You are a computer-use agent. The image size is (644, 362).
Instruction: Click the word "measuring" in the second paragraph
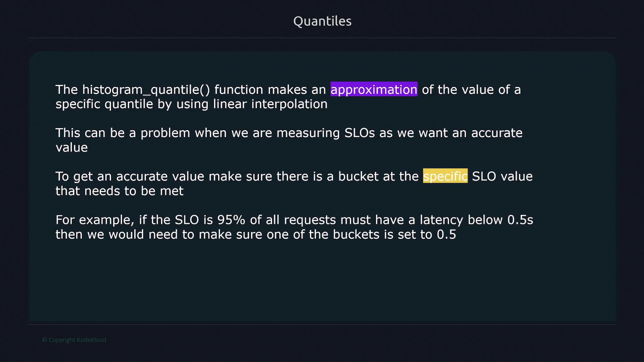pos(308,133)
